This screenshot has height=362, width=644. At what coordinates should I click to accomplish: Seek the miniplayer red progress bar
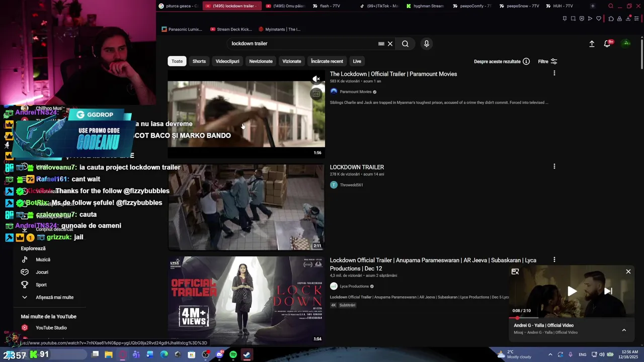[571, 318]
